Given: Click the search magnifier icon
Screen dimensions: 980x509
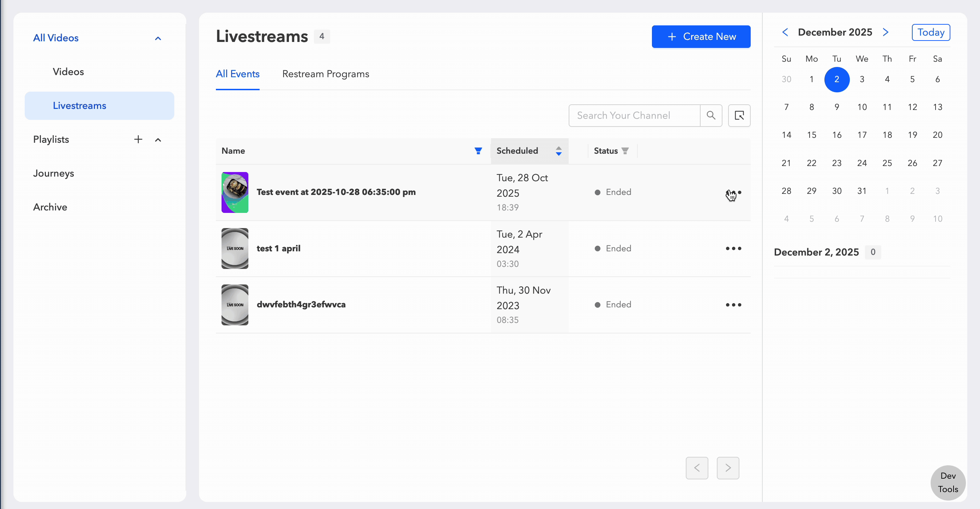Looking at the screenshot, I should point(710,115).
